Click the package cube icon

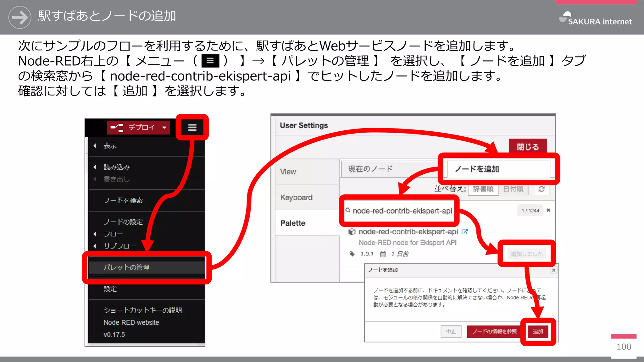click(352, 232)
